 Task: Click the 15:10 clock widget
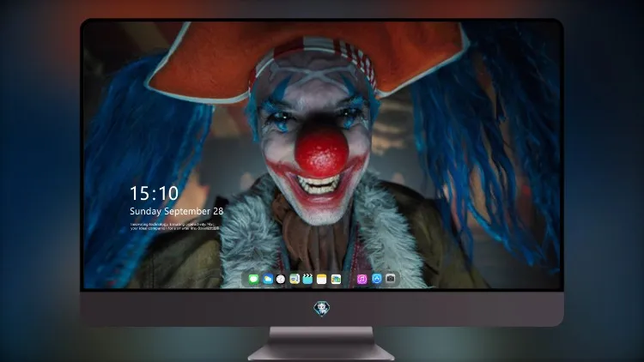pos(154,193)
